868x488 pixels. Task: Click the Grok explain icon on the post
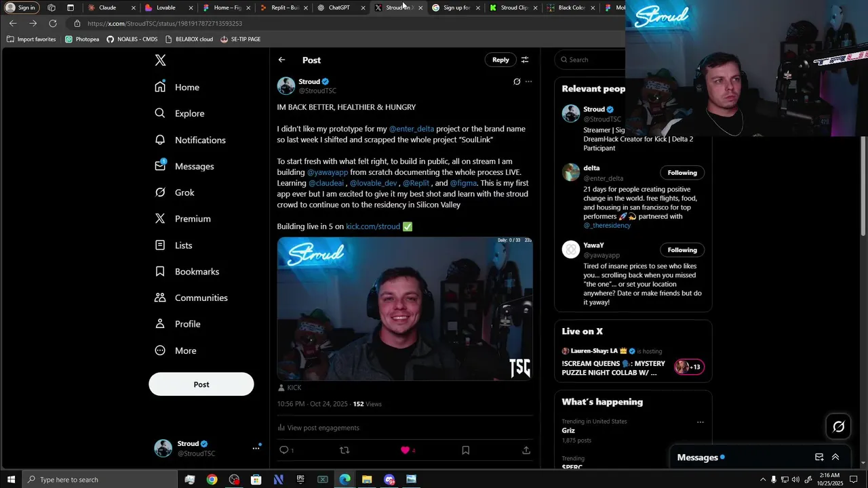click(517, 81)
